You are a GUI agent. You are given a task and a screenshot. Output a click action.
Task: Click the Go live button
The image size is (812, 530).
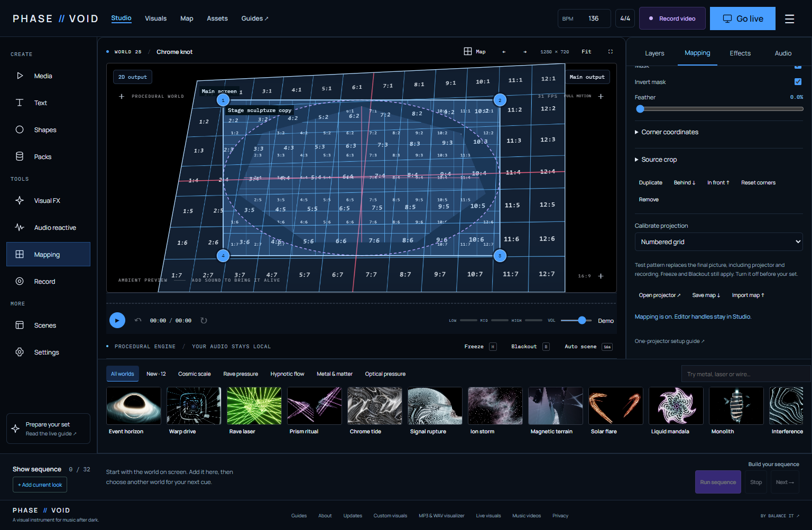[743, 18]
